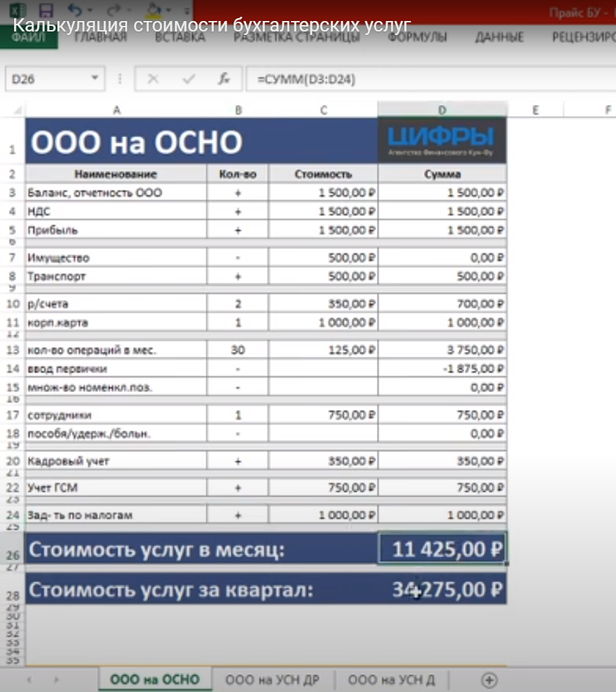The width and height of the screenshot is (616, 692).
Task: Select the Баланс, отчетность ООО cell
Action: click(116, 193)
